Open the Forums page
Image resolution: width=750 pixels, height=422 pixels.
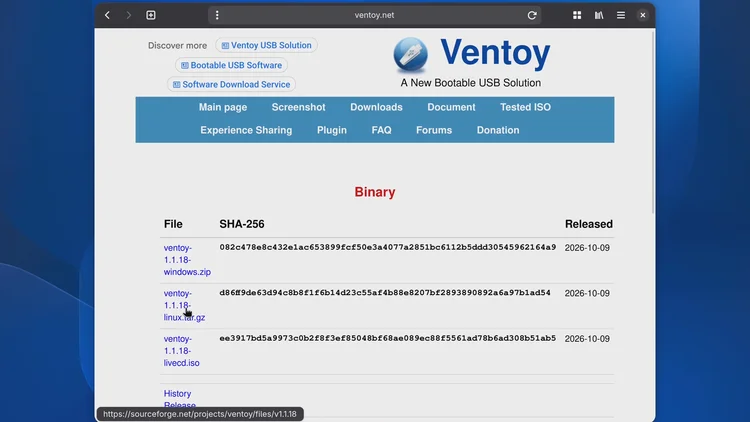[x=434, y=130]
